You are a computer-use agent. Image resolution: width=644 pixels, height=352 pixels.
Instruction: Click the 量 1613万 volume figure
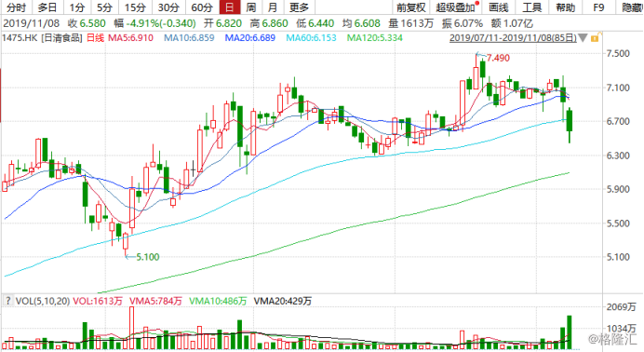coord(410,23)
